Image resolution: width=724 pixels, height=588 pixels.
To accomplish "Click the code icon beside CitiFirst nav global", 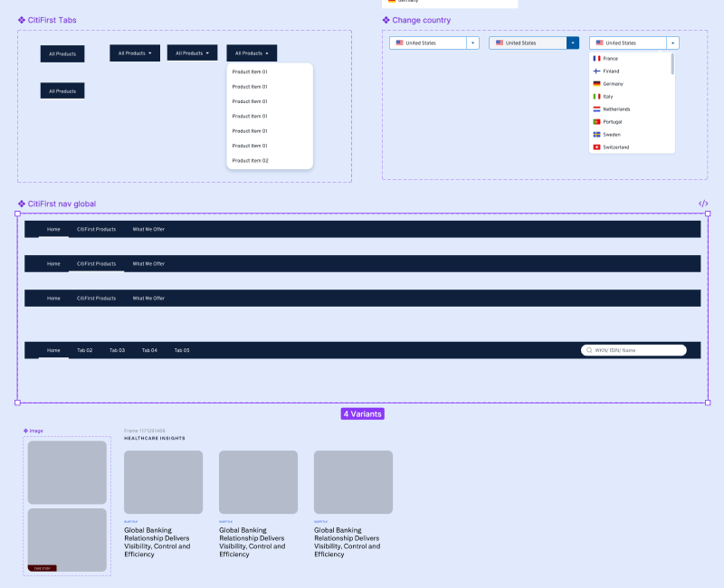I will click(x=703, y=204).
